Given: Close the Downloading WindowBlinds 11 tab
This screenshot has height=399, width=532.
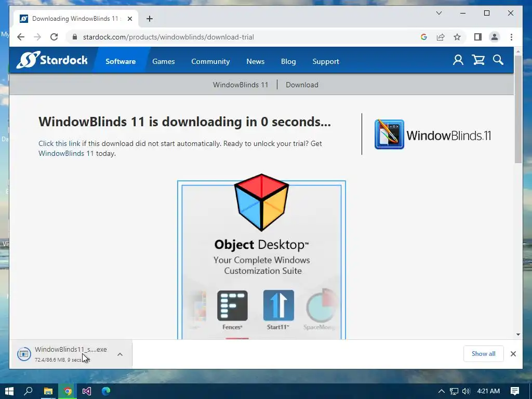Looking at the screenshot, I should (x=129, y=19).
